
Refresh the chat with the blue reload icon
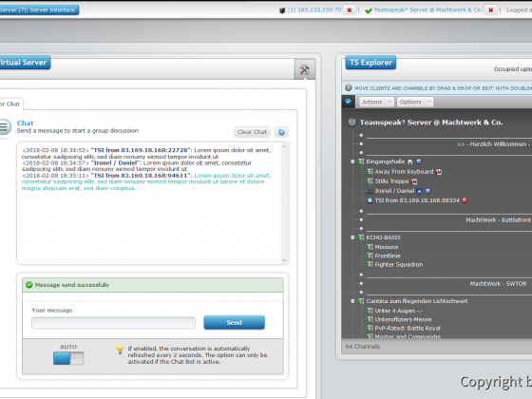point(281,132)
